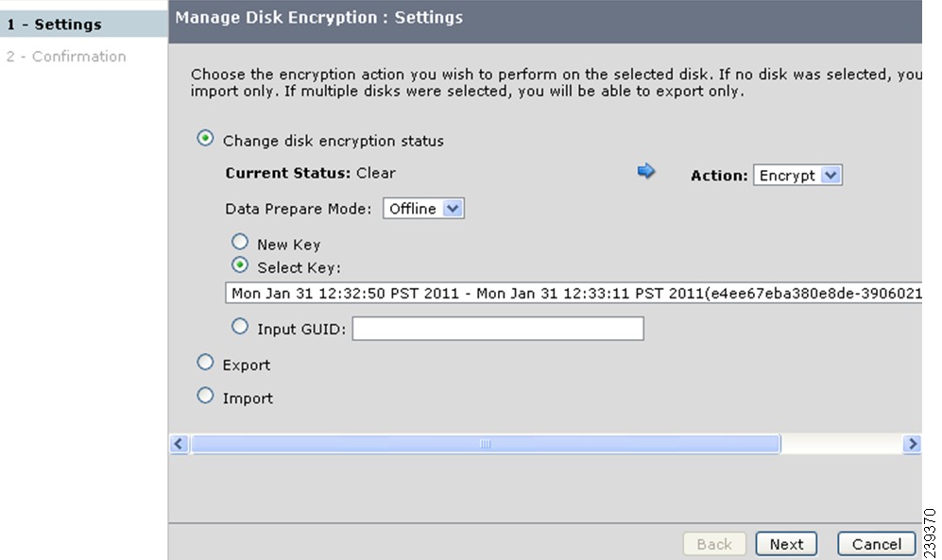
Task: Click the horizontal scrollbar thumb
Action: (486, 444)
